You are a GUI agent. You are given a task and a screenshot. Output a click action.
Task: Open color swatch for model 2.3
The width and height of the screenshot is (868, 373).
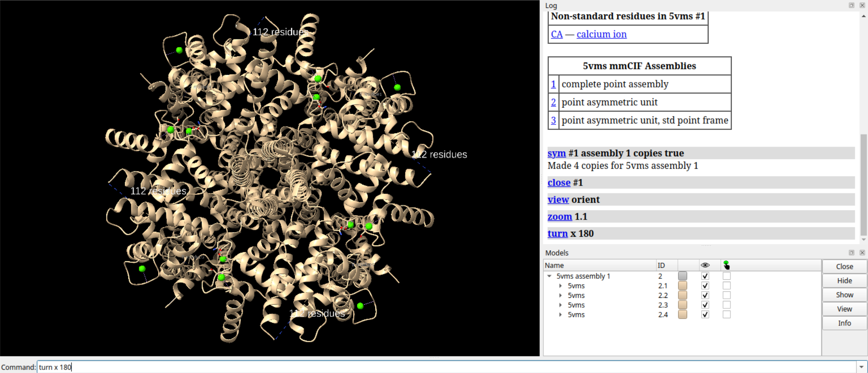point(683,305)
